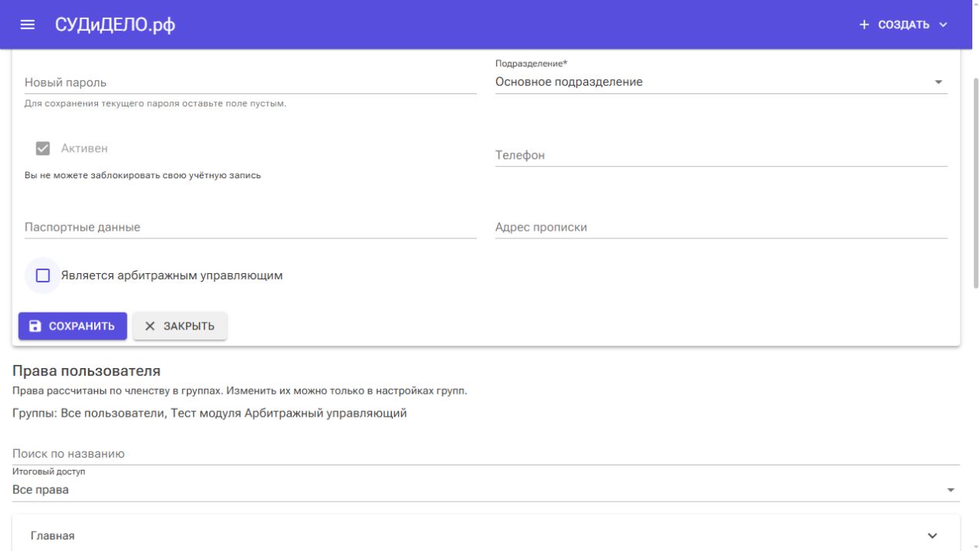Open the Подразделение dropdown

tap(721, 82)
